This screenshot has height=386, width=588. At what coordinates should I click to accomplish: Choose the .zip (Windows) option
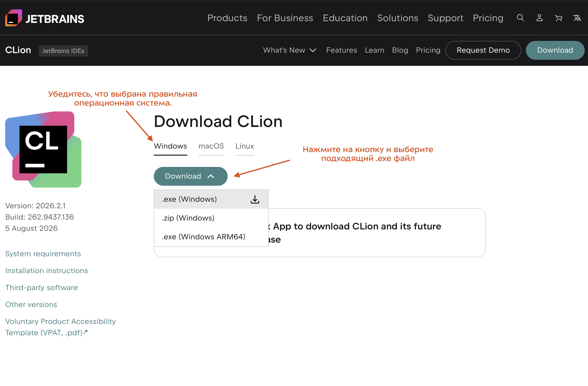[x=211, y=218]
